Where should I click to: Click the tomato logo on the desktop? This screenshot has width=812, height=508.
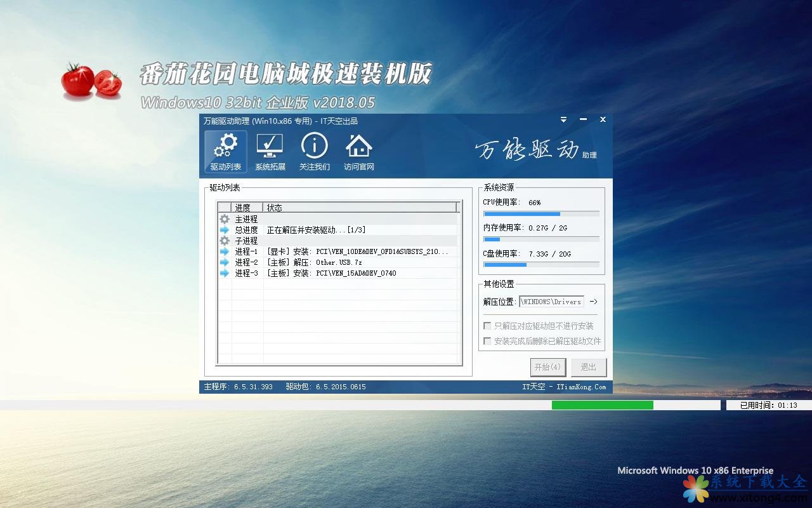[x=91, y=81]
